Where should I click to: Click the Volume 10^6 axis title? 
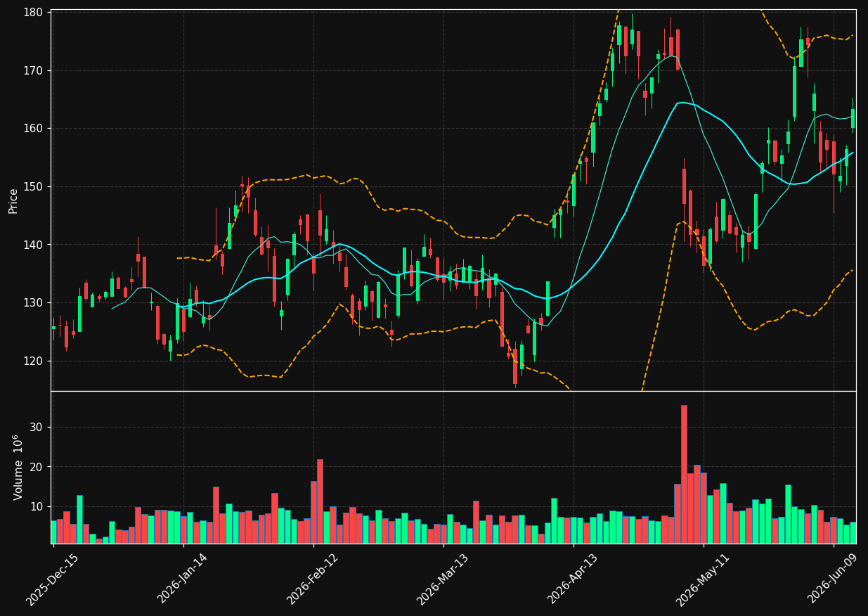(16, 467)
